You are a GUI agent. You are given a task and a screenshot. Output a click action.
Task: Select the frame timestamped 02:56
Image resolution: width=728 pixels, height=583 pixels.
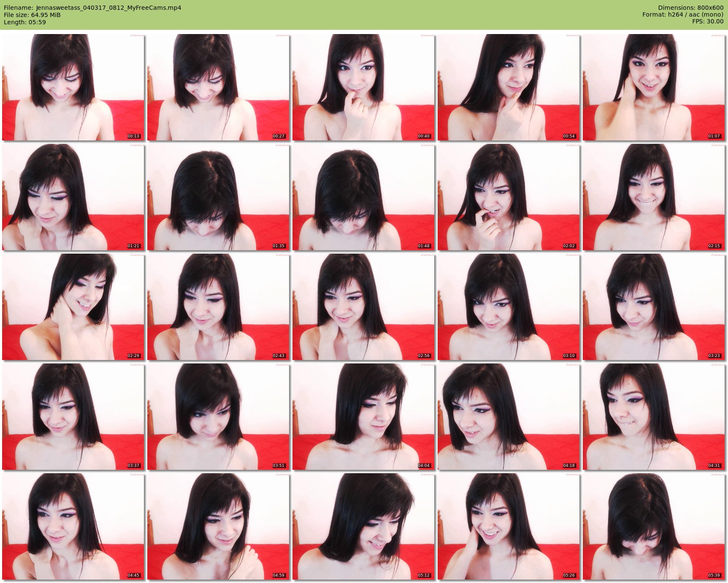pos(364,307)
